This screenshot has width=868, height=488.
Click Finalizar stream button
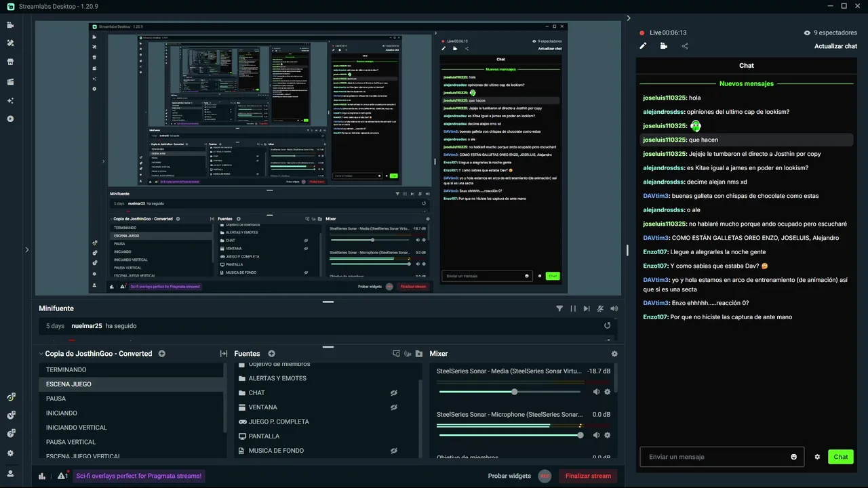click(588, 476)
